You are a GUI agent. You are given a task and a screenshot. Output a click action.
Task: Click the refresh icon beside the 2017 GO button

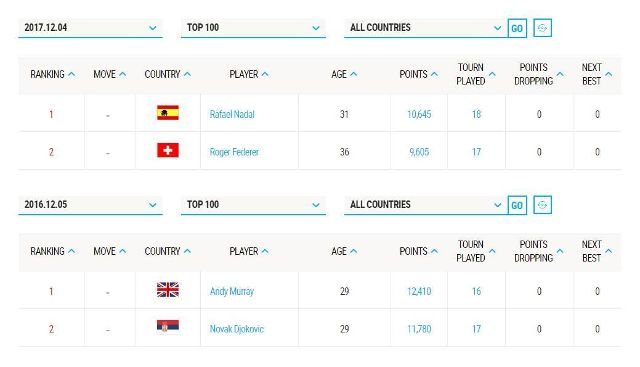[x=542, y=28]
